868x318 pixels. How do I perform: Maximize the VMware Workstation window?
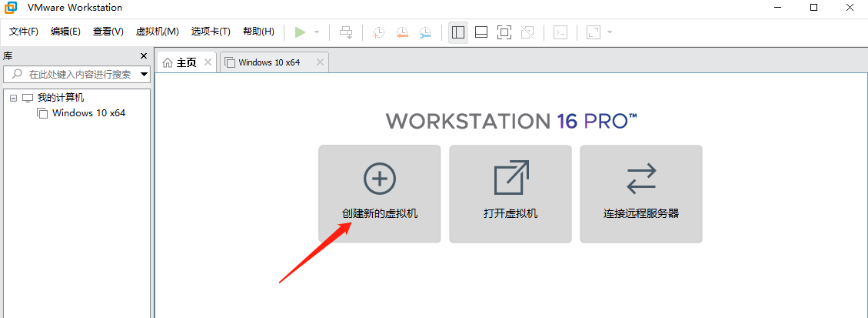(x=813, y=8)
